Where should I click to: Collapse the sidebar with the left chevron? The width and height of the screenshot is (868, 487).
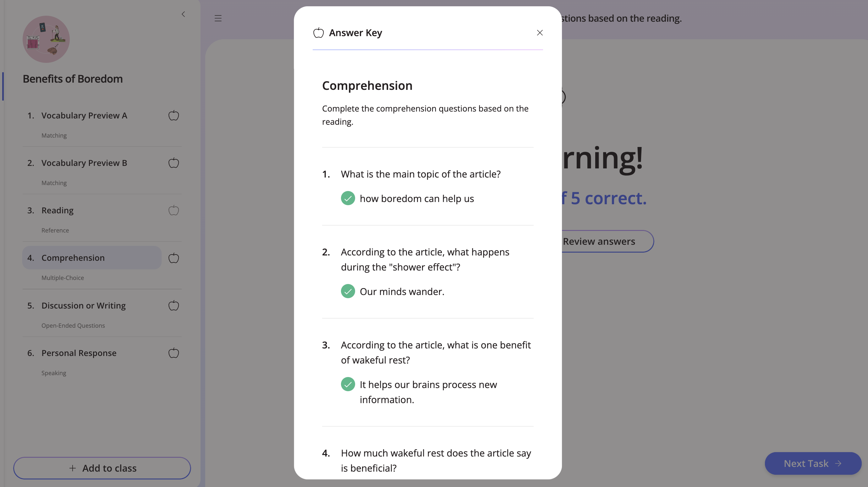pyautogui.click(x=183, y=14)
